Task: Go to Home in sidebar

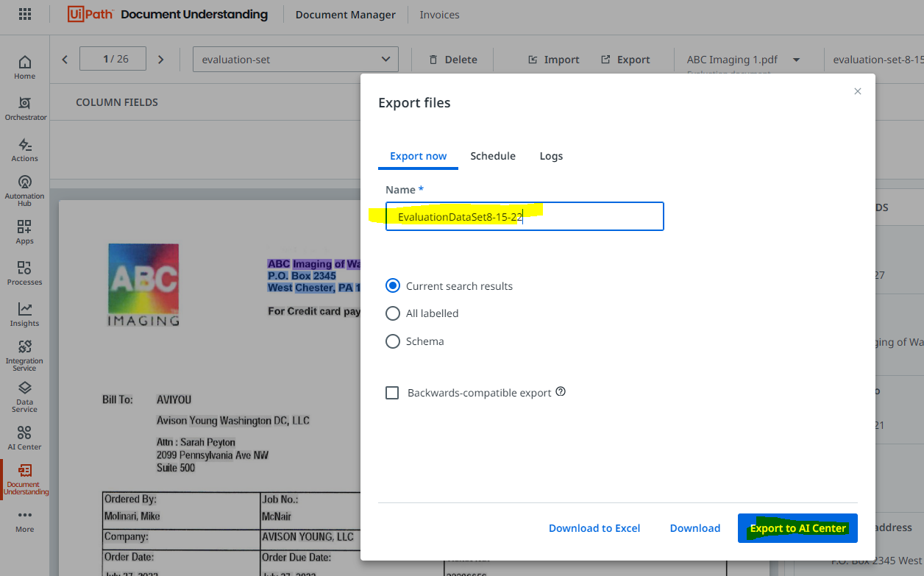Action: pos(24,67)
